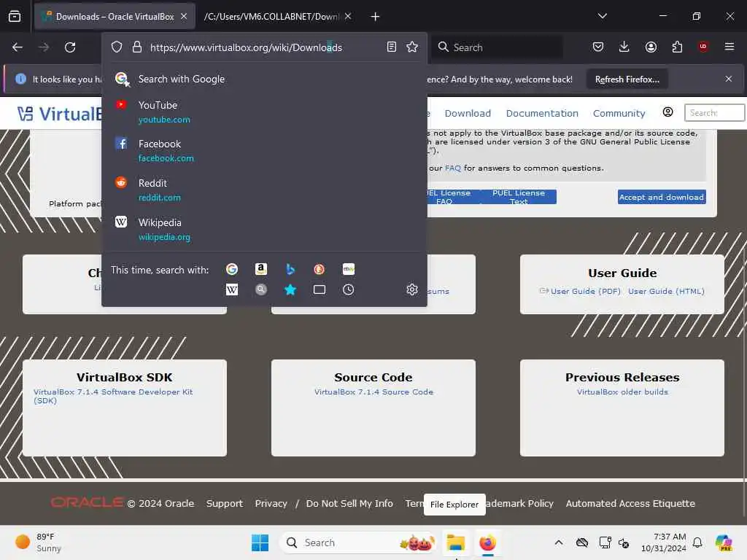Bookmark this page with the star
The image size is (747, 560).
tap(412, 47)
